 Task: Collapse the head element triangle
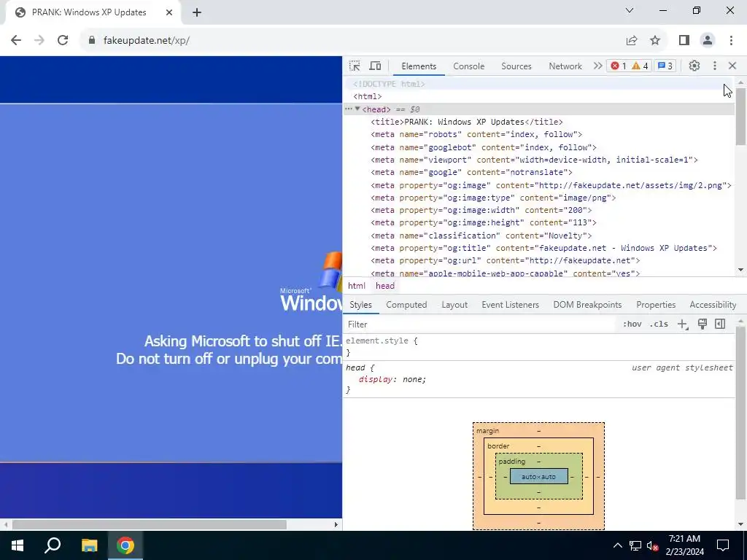[x=357, y=109]
